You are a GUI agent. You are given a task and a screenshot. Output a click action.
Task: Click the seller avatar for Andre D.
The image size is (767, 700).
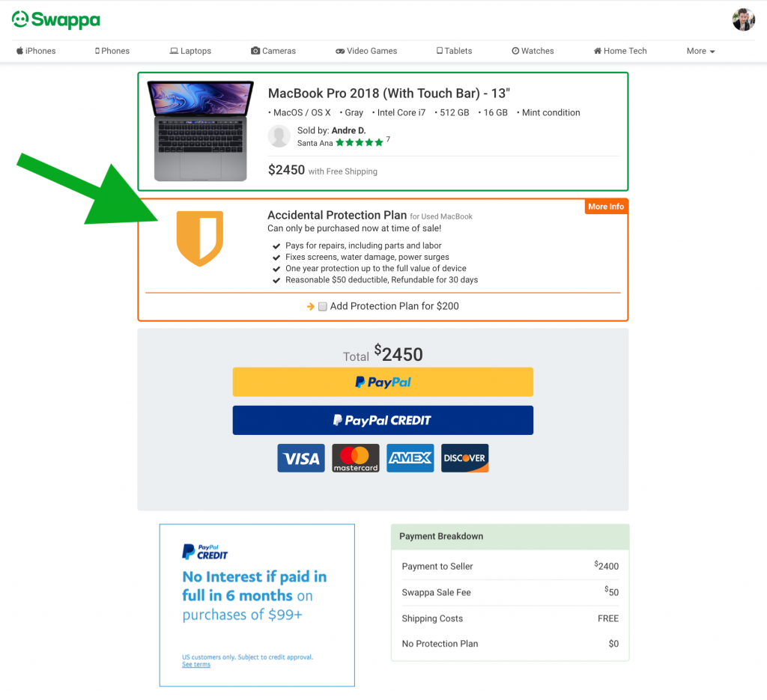(279, 136)
